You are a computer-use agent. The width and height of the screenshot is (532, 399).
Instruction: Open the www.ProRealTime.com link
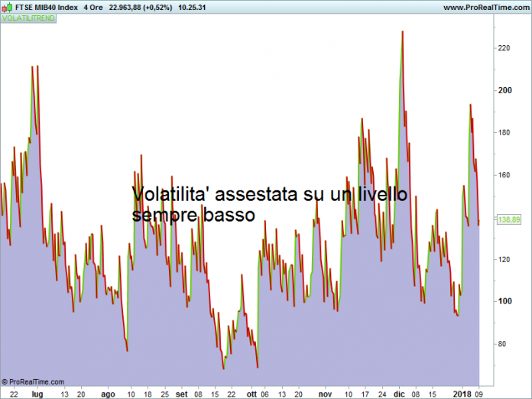[487, 7]
